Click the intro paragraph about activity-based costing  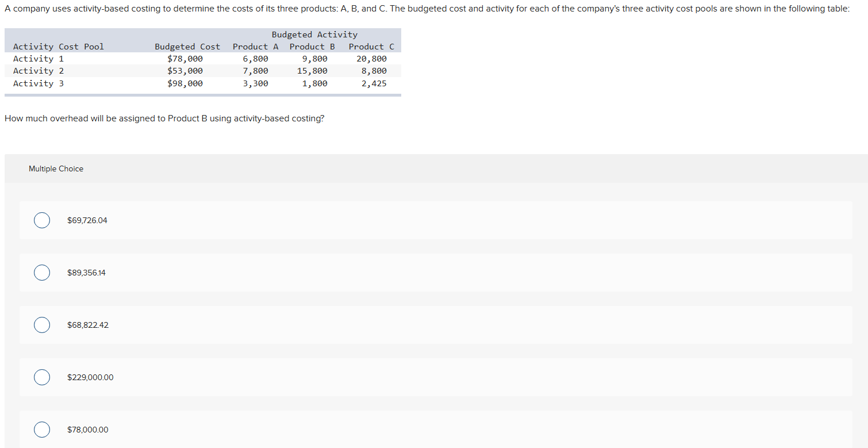point(427,9)
